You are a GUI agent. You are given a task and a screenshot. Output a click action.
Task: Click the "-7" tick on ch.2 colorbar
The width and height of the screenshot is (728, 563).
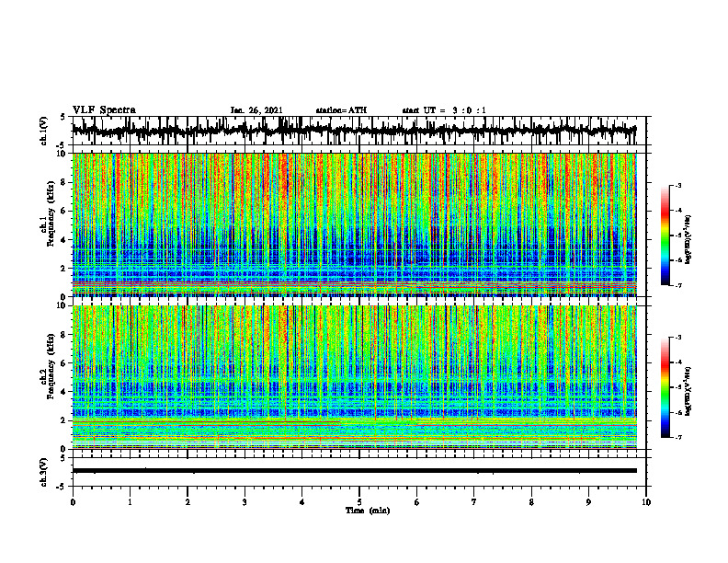pos(677,437)
